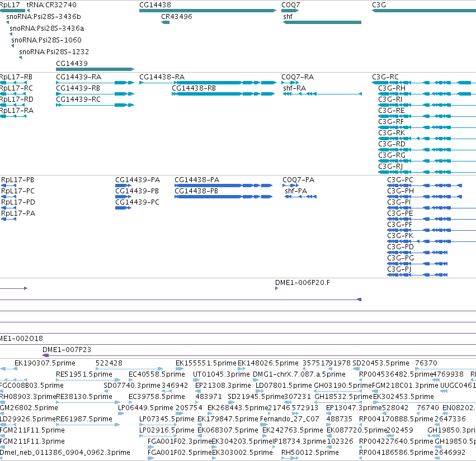
Task: Click the Fernando_27_C07 EST label
Action: [290, 420]
